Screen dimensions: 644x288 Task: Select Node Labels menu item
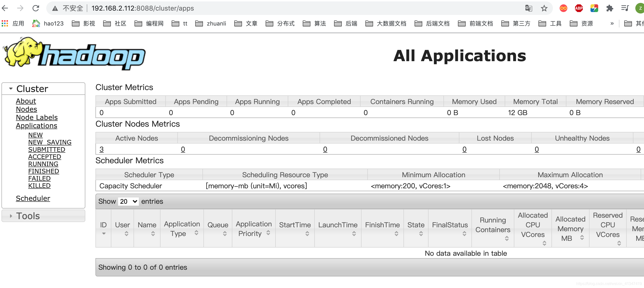pos(36,117)
